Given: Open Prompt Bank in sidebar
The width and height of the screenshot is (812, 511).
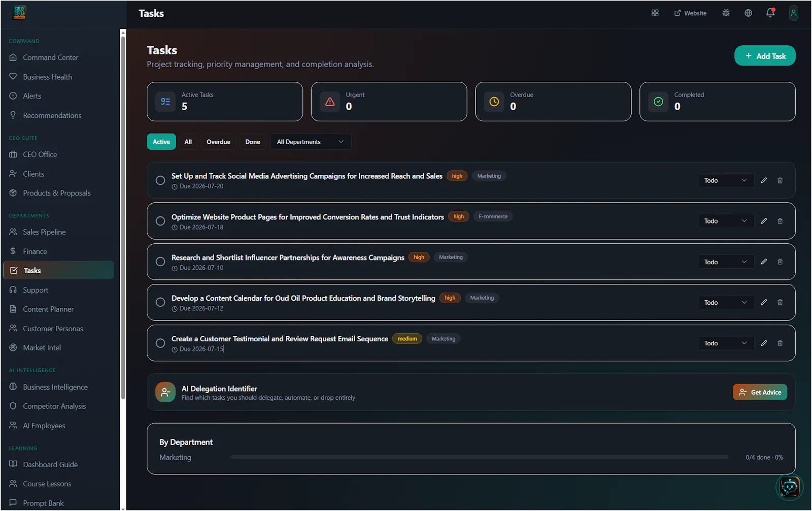Looking at the screenshot, I should pyautogui.click(x=58, y=503).
